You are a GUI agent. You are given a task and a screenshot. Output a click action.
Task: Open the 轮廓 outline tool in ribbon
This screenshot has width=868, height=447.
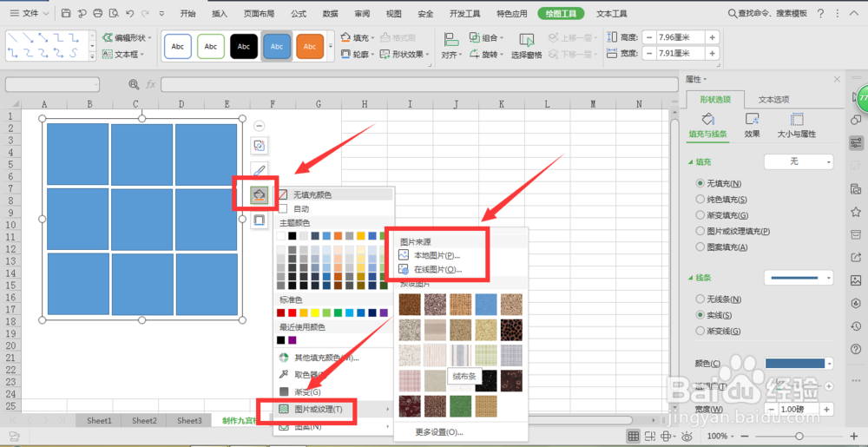pyautogui.click(x=357, y=54)
